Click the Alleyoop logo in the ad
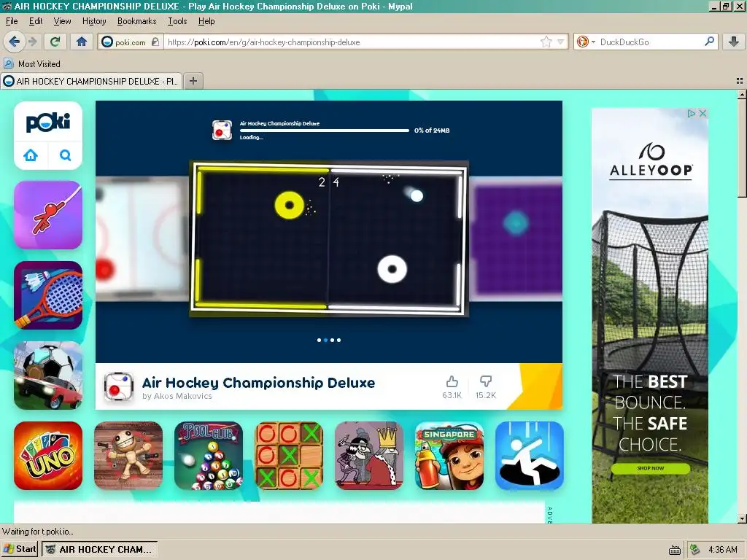Screen dimensions: 747x560 [x=651, y=160]
